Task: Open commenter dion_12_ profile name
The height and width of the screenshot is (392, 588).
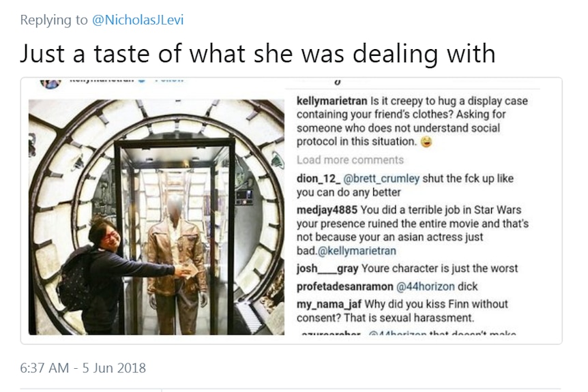Action: coord(319,179)
